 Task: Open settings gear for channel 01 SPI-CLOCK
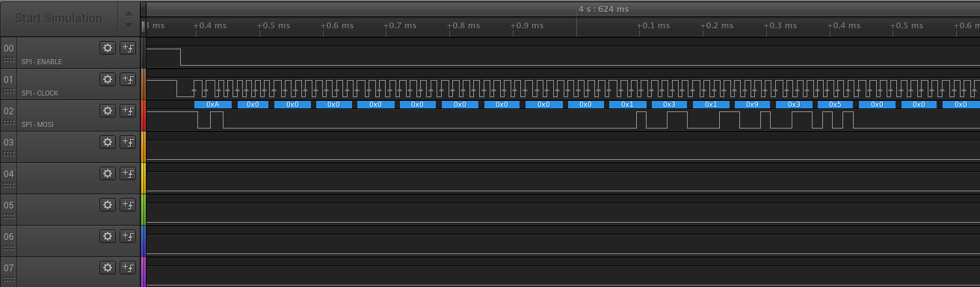point(108,79)
